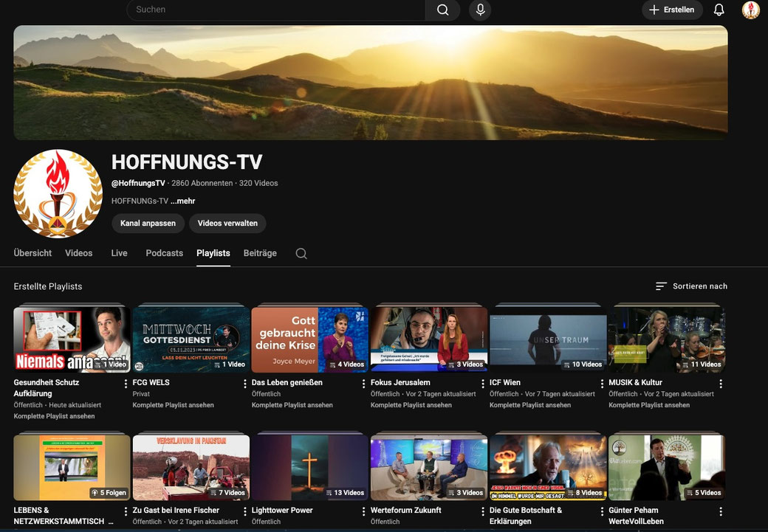Open notifications via the bell icon
This screenshot has width=768, height=532.
pos(719,10)
